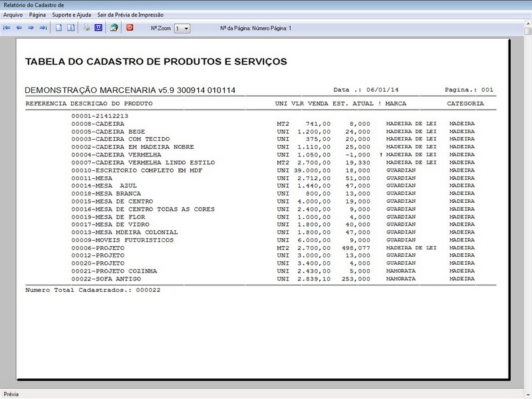
Task: Go to the previous page
Action: tap(20, 27)
